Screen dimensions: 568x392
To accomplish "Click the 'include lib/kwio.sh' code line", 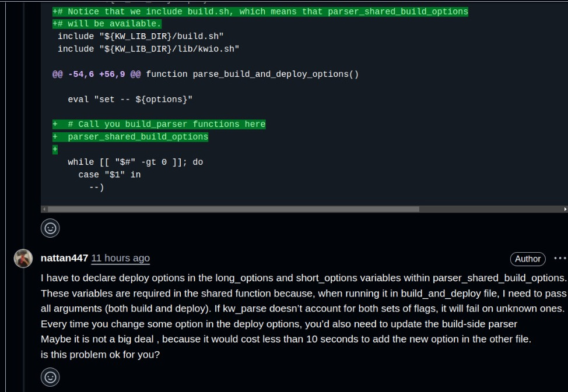I will [149, 49].
